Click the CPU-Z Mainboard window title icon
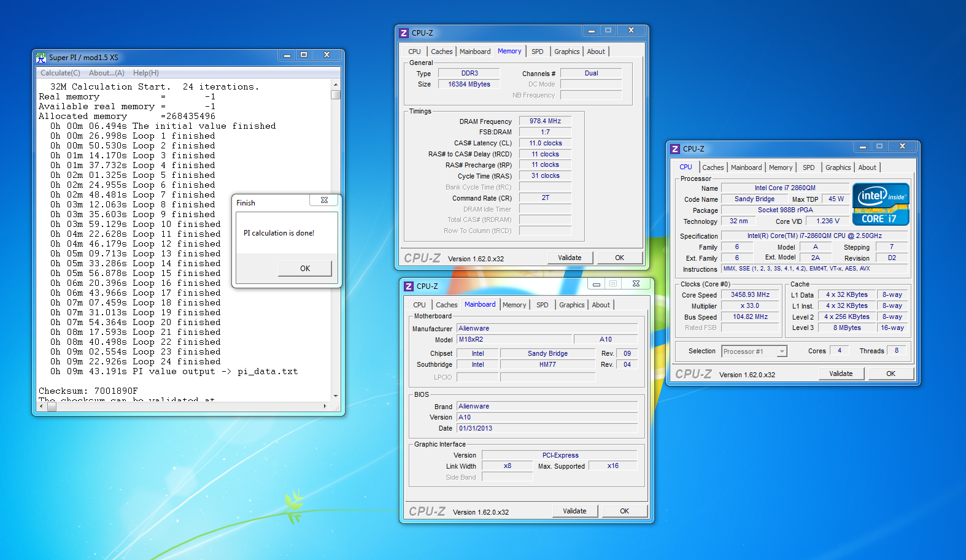966x560 pixels. point(409,286)
